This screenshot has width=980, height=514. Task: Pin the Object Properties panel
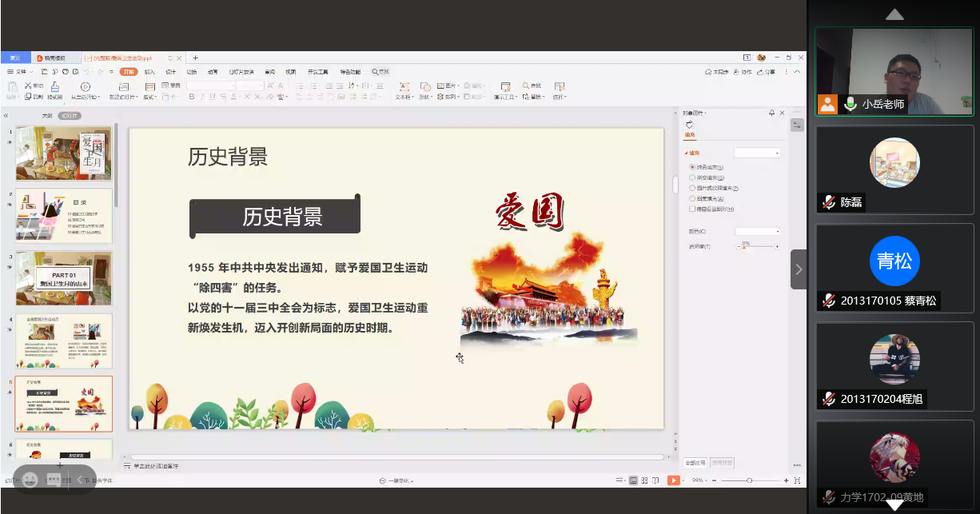click(x=771, y=113)
